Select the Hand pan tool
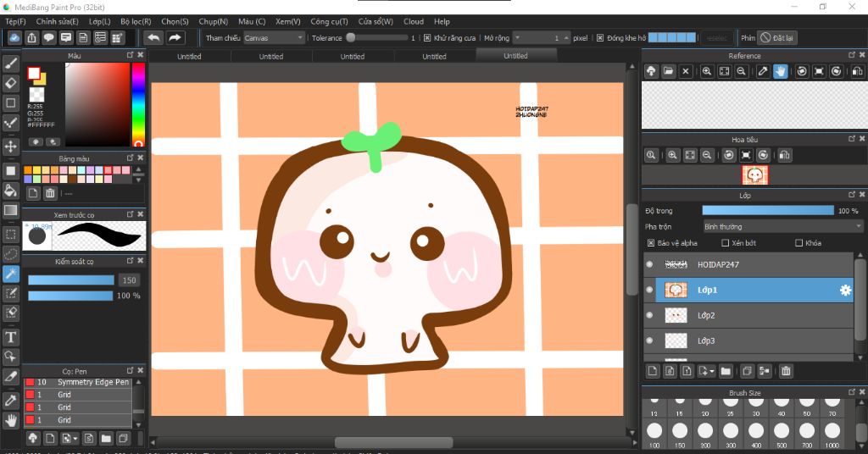 (11, 420)
